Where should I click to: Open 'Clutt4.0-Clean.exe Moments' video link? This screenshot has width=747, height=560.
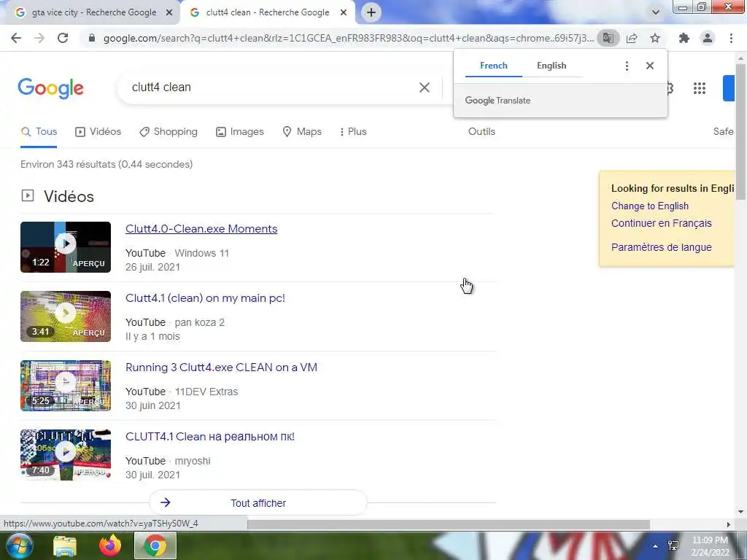tap(201, 228)
